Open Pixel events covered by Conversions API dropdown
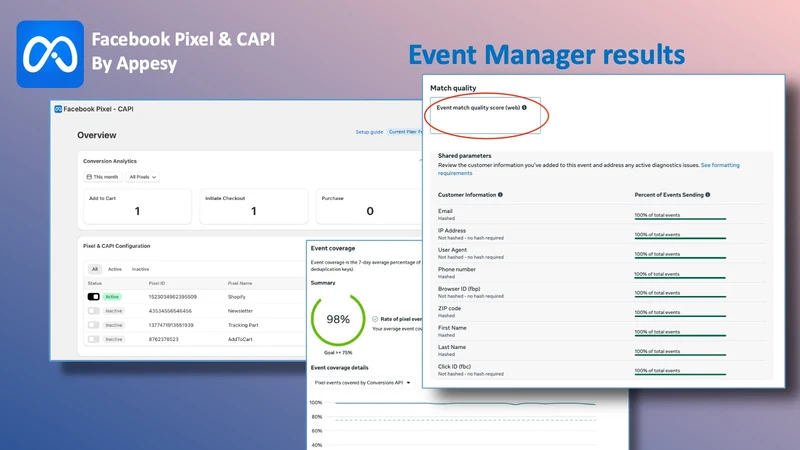800x450 pixels. point(362,383)
